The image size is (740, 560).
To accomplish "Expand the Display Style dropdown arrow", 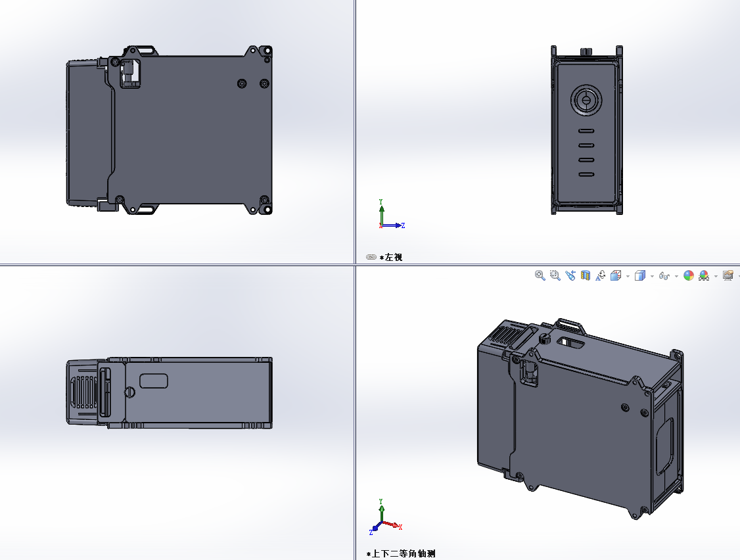I will click(652, 276).
